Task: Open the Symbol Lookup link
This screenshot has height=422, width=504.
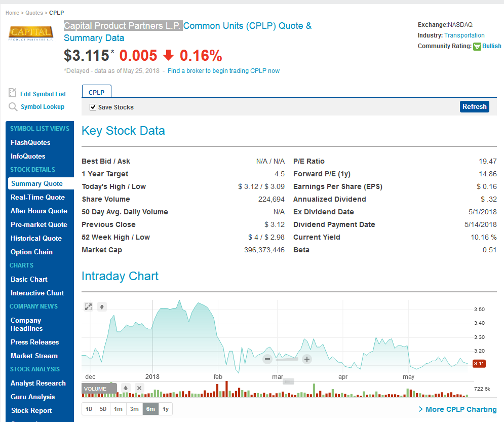Action: click(x=43, y=107)
